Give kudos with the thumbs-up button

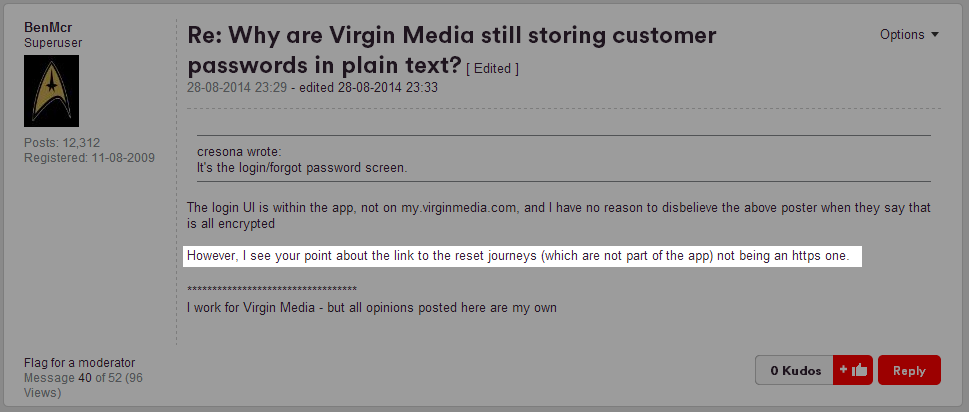[x=853, y=370]
